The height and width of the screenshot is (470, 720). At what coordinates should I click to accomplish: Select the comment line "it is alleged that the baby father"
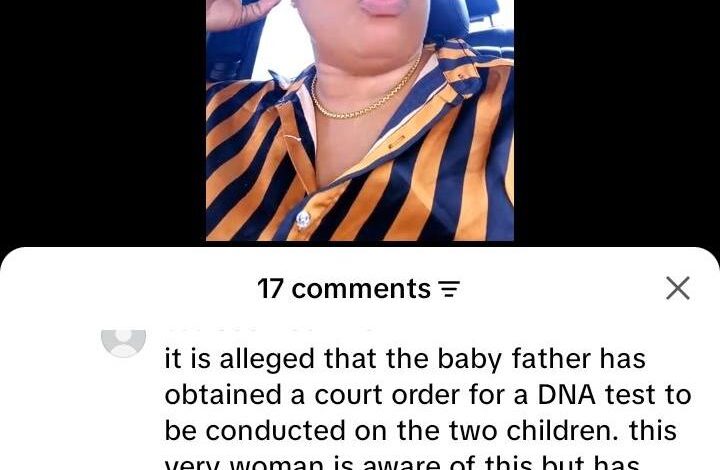(405, 359)
